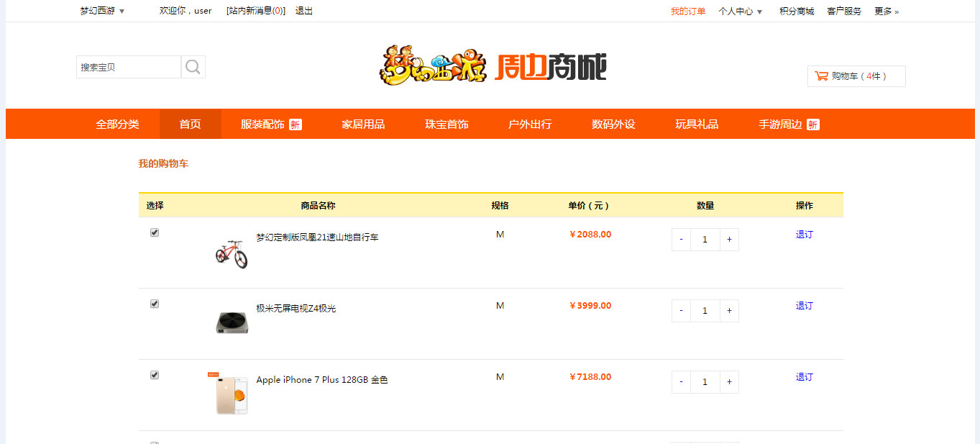980x444 pixels.
Task: Uncheck the iPhone 7 Plus checkbox
Action: click(154, 375)
